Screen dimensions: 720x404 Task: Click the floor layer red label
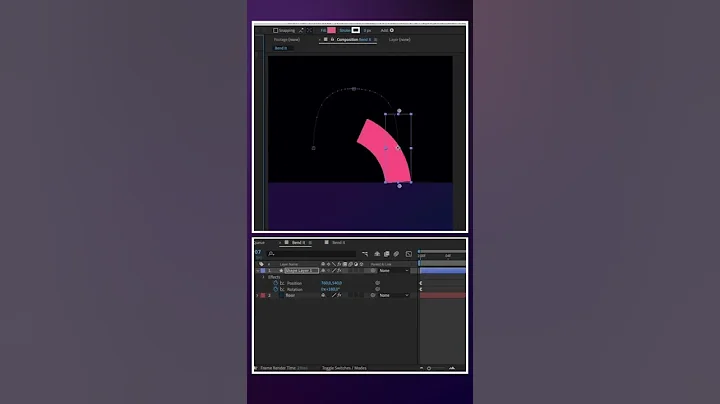tap(263, 296)
